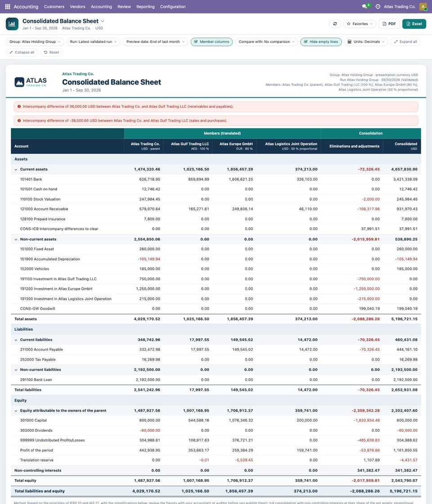The height and width of the screenshot is (504, 432).
Task: Click the Atlas Europe GmbH column header
Action: (x=234, y=146)
